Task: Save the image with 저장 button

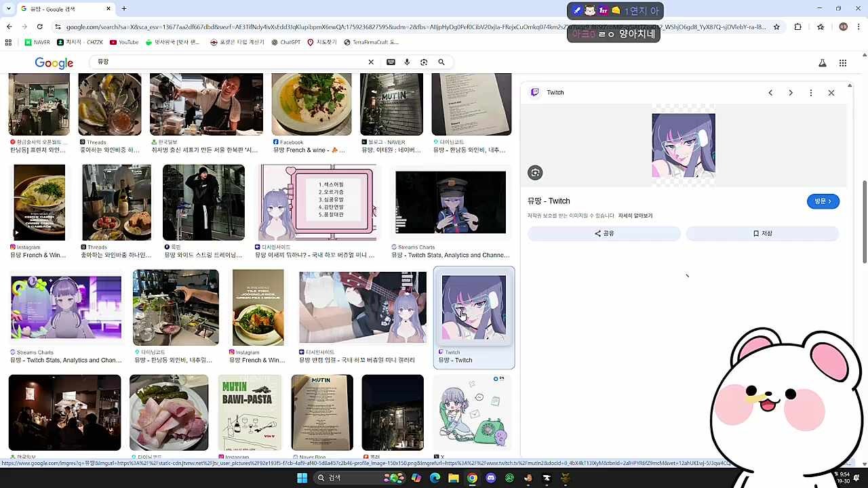Action: [762, 233]
